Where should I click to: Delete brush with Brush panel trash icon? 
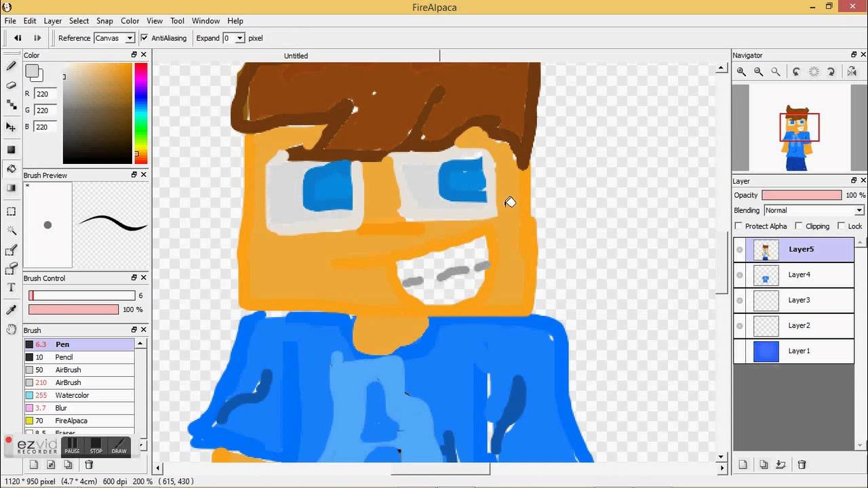(x=89, y=464)
